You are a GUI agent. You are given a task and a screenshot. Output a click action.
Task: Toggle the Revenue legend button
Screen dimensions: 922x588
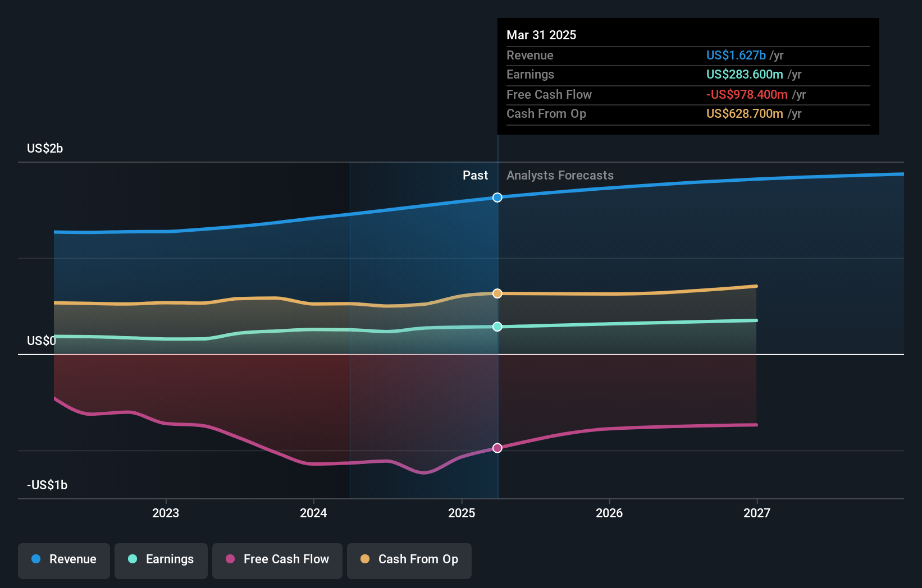pyautogui.click(x=64, y=561)
